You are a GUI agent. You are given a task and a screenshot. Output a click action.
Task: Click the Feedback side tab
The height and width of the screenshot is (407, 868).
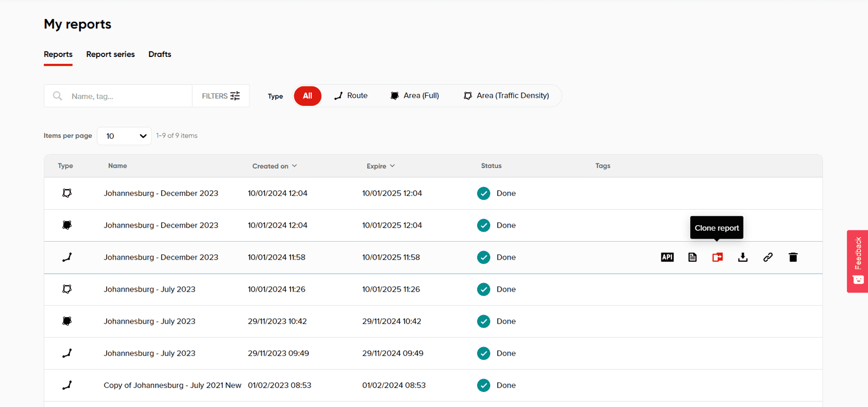(858, 261)
